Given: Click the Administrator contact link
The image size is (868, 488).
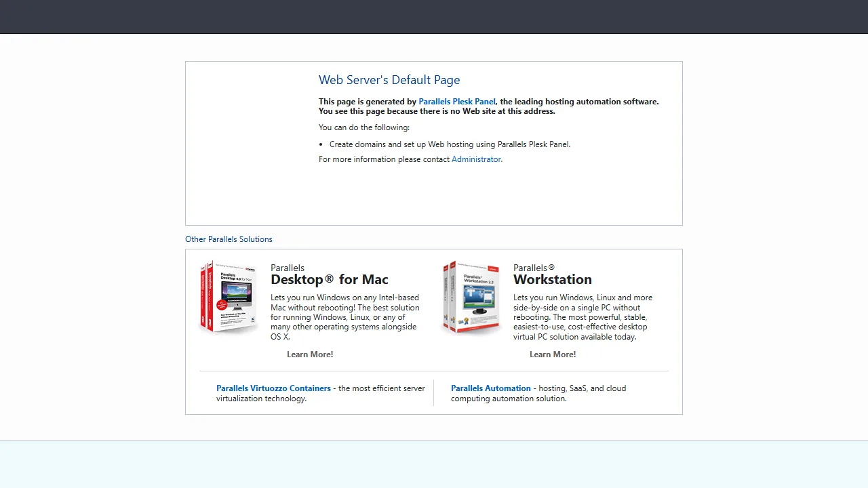Looking at the screenshot, I should coord(476,159).
